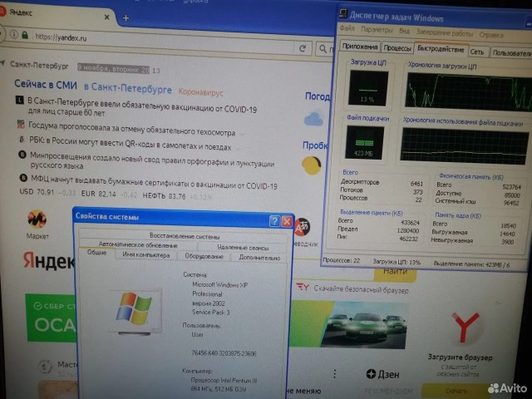This screenshot has width=532, height=399.
Task: Open the Автоматическое обновление tab
Action: tap(138, 244)
